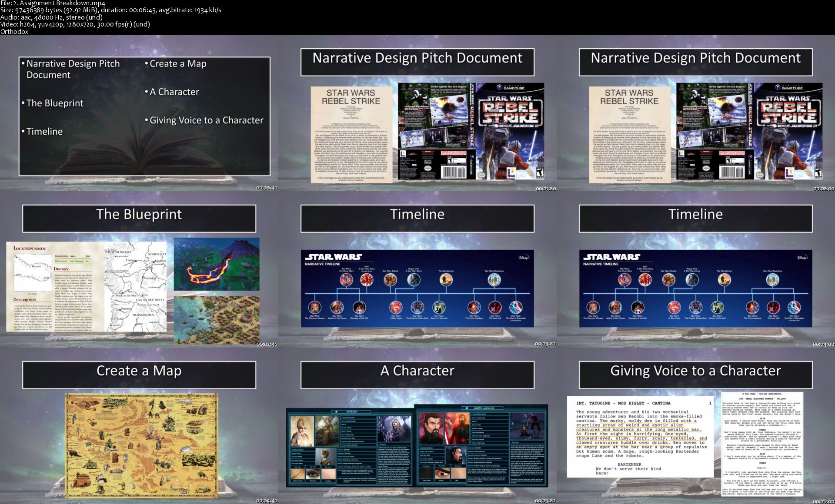Screen dimensions: 835x504
Task: Click the 00:00:40 bullet list thumbnail
Action: (139, 113)
